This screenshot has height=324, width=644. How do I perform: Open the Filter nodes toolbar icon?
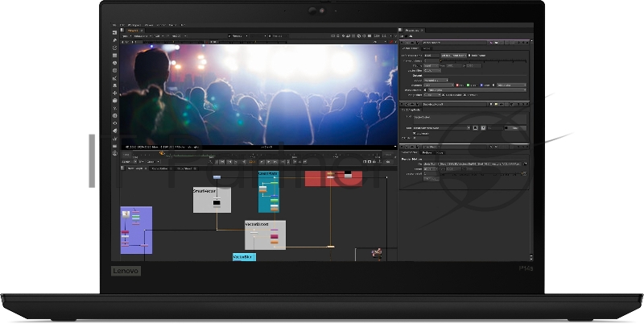click(x=115, y=70)
